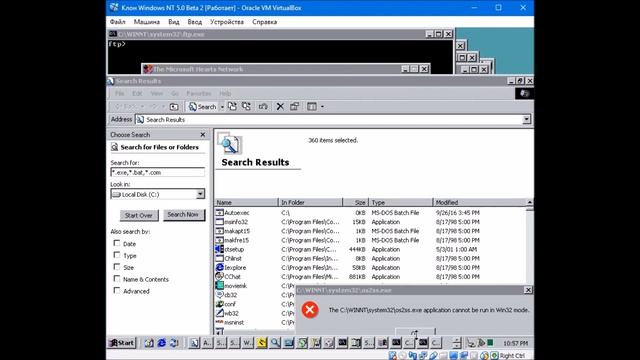
Task: Select the CChat application icon
Action: tap(220, 276)
